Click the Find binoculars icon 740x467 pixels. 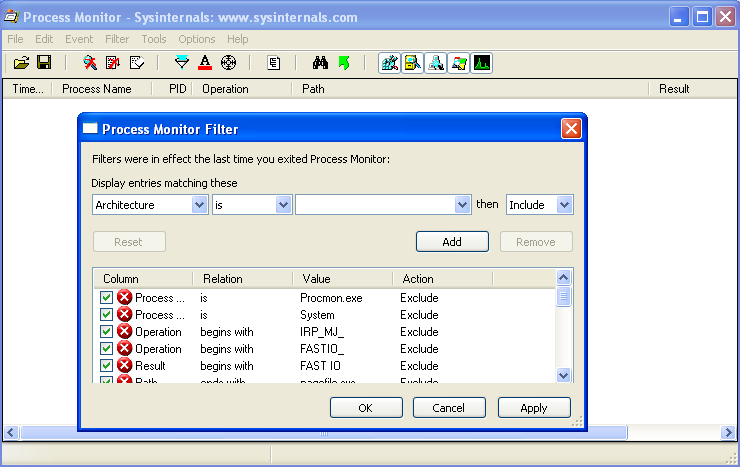click(320, 63)
